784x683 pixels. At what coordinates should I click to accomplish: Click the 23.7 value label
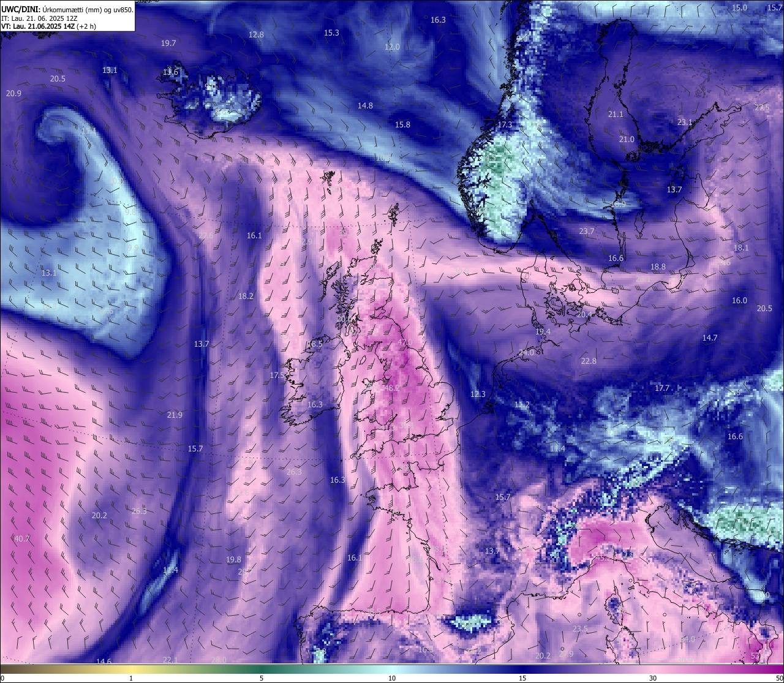click(x=587, y=232)
